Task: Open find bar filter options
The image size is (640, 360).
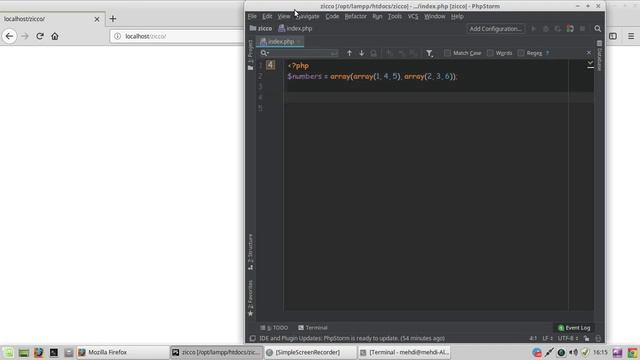Action: click(429, 53)
